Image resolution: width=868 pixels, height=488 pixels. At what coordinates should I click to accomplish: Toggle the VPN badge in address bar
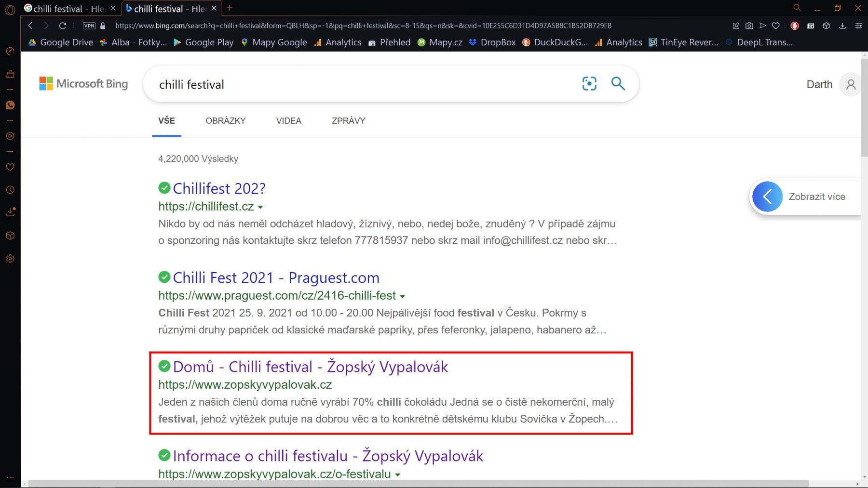pos(89,26)
